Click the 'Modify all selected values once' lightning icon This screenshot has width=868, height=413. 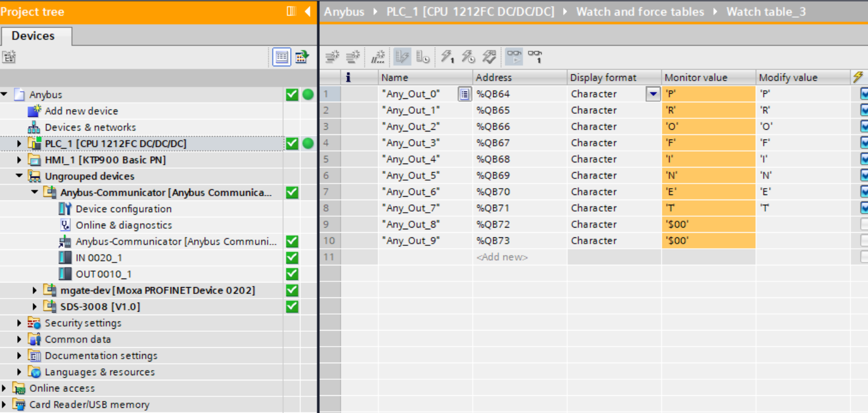(x=447, y=57)
